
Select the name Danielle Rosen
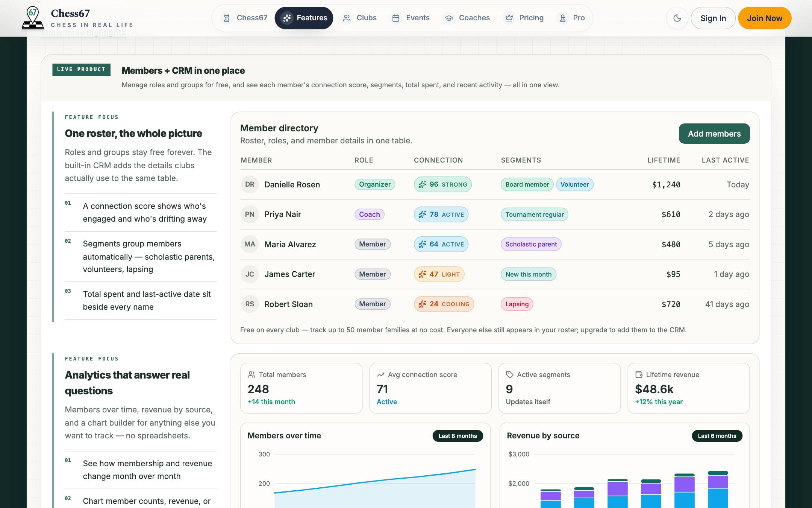(292, 184)
